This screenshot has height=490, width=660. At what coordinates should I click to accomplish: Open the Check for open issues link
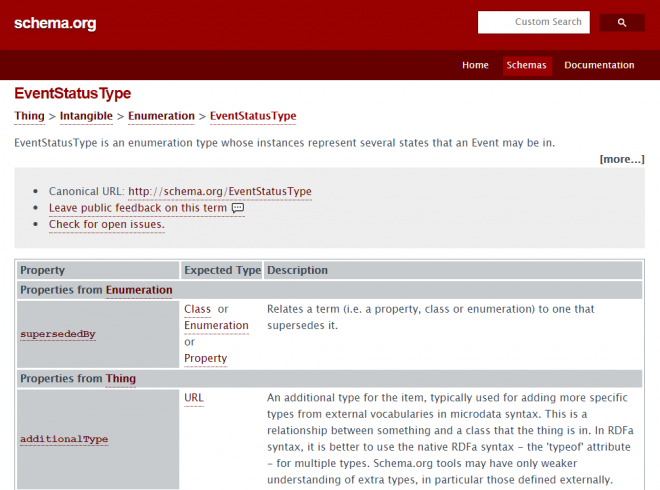coord(106,224)
